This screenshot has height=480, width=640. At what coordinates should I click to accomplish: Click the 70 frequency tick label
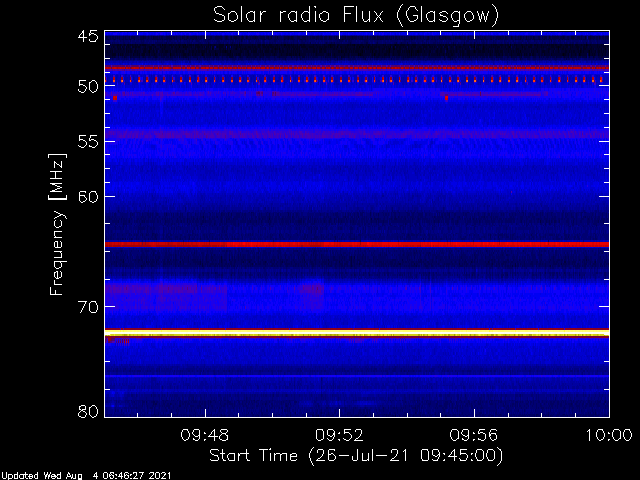point(88,307)
